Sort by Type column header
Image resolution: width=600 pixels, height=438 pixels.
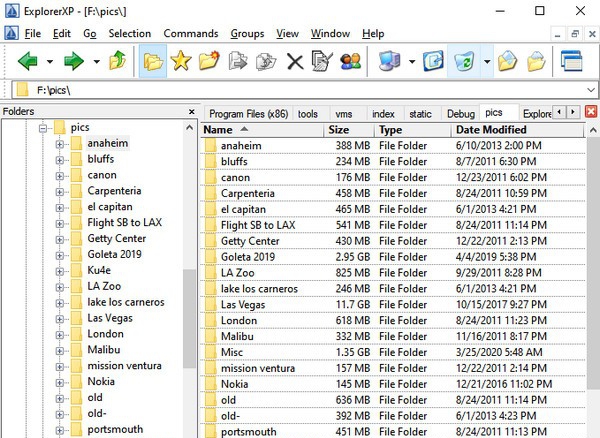pyautogui.click(x=413, y=130)
